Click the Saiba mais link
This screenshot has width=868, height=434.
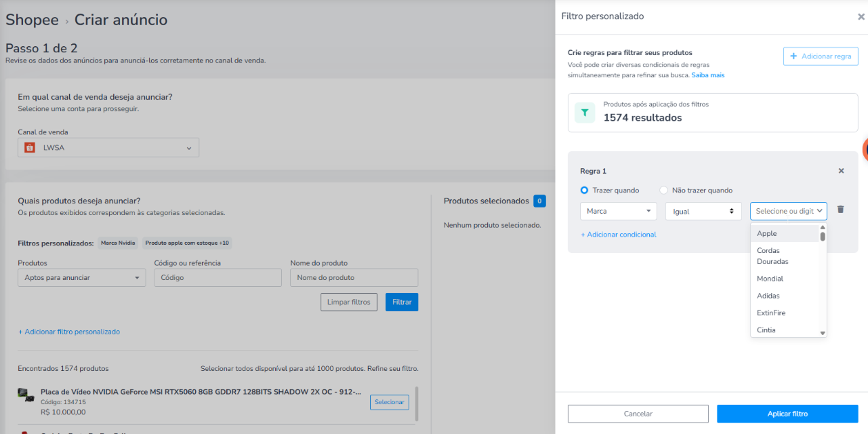(x=707, y=75)
